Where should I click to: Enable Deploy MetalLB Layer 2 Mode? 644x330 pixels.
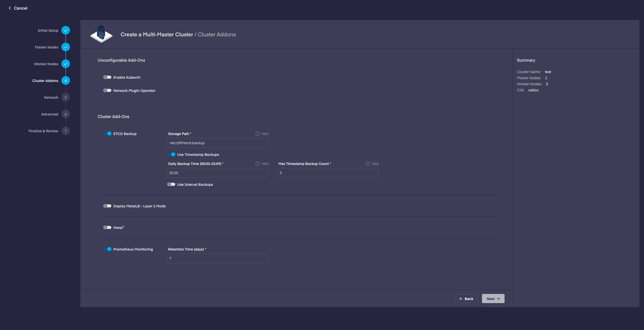pyautogui.click(x=107, y=206)
